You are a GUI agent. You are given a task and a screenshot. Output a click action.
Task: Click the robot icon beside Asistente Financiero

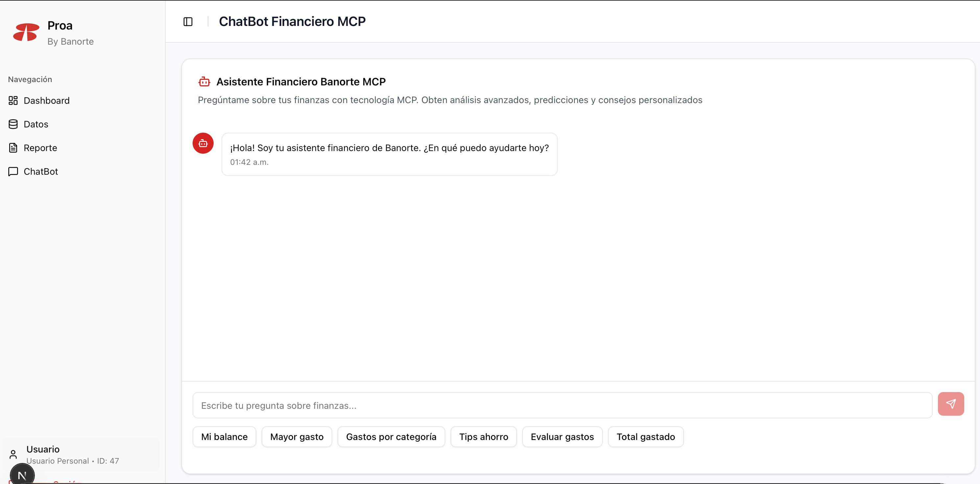tap(204, 82)
